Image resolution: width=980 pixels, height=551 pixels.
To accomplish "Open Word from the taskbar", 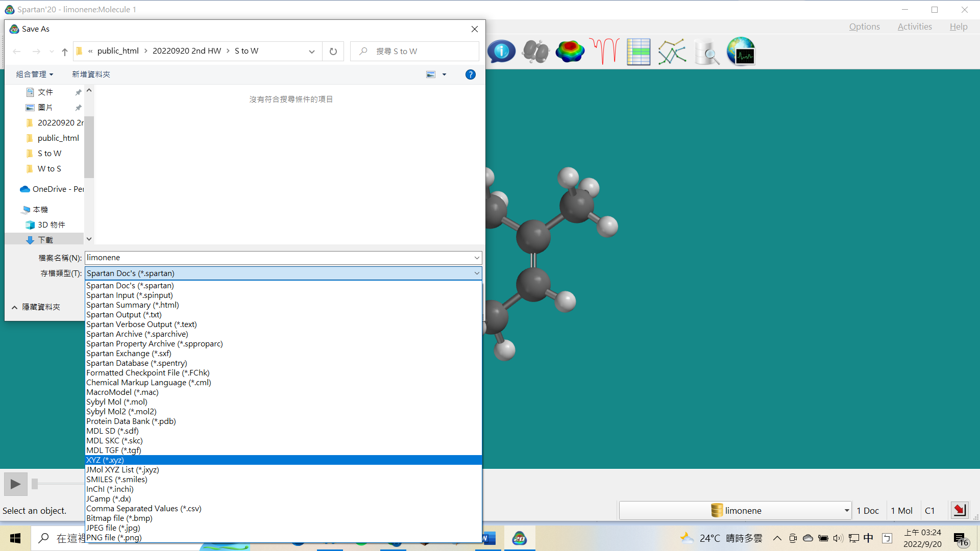I will [489, 538].
